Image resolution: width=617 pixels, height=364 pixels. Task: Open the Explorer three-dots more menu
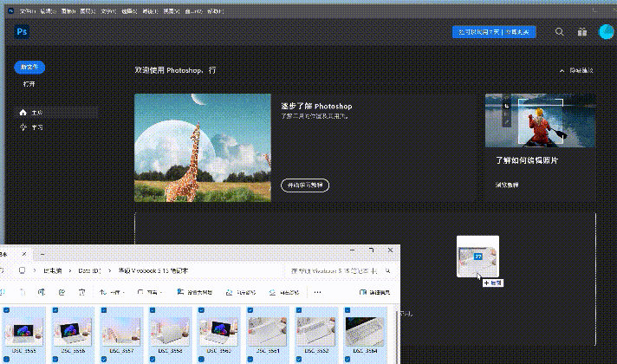317,292
